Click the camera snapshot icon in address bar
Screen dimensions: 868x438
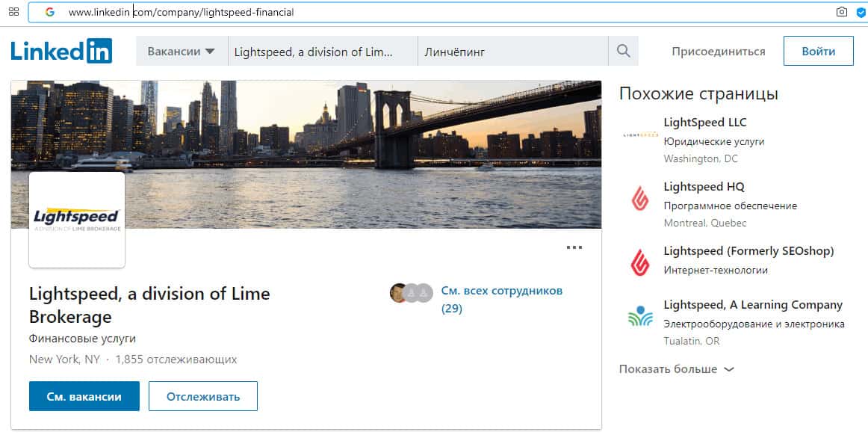coord(842,12)
